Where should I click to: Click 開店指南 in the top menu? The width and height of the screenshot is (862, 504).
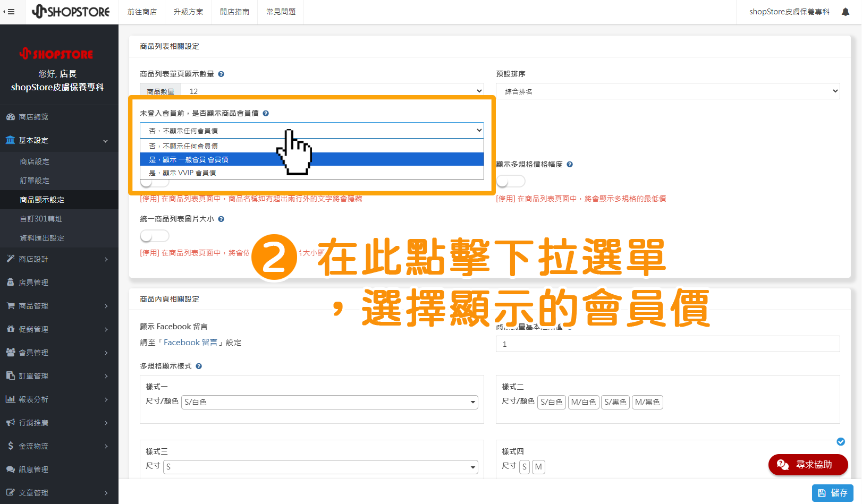(x=234, y=11)
